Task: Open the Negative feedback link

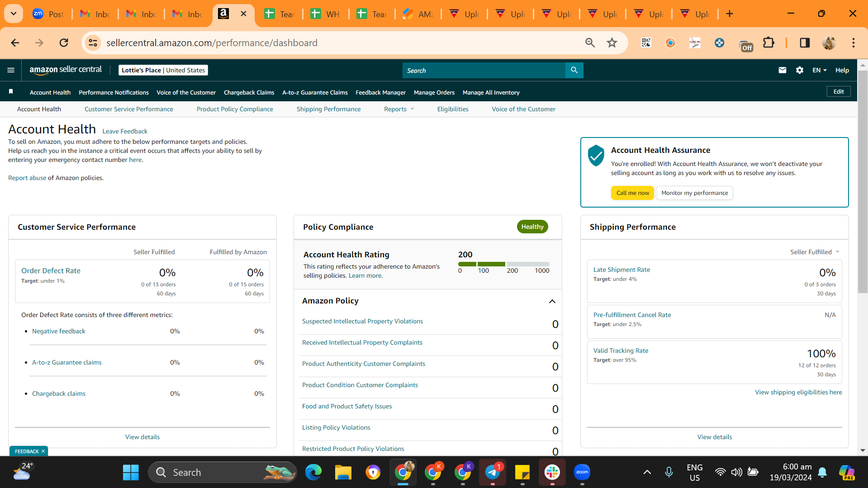Action: coord(58,331)
